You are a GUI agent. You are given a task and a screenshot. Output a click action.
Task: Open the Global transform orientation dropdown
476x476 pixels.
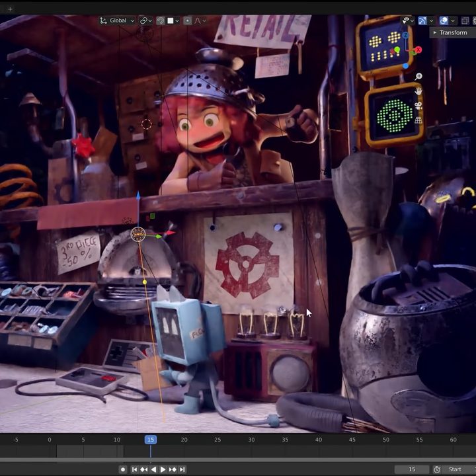coord(117,20)
